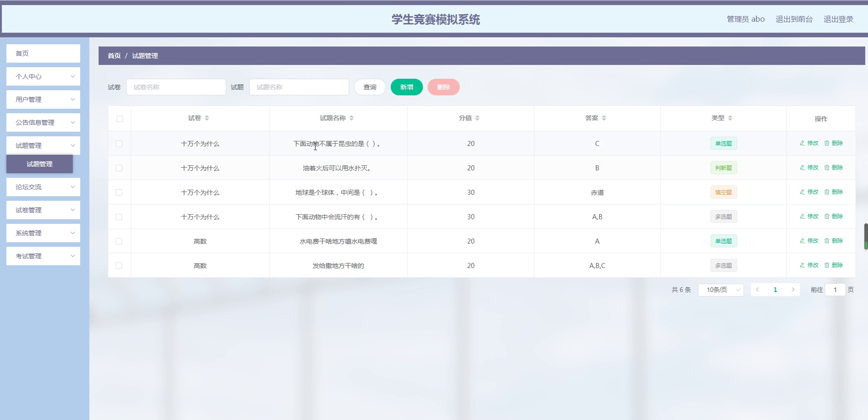Click 管理员 abo user label
This screenshot has height=420, width=868.
745,19
